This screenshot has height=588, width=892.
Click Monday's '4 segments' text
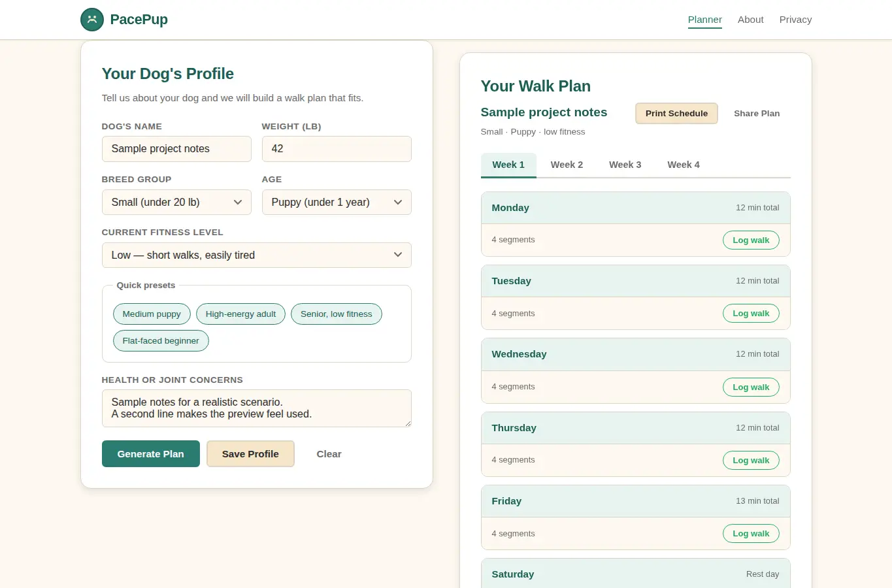tap(513, 240)
